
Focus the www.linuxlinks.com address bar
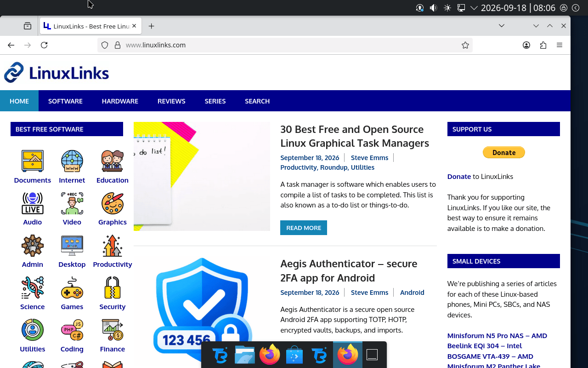(x=285, y=45)
